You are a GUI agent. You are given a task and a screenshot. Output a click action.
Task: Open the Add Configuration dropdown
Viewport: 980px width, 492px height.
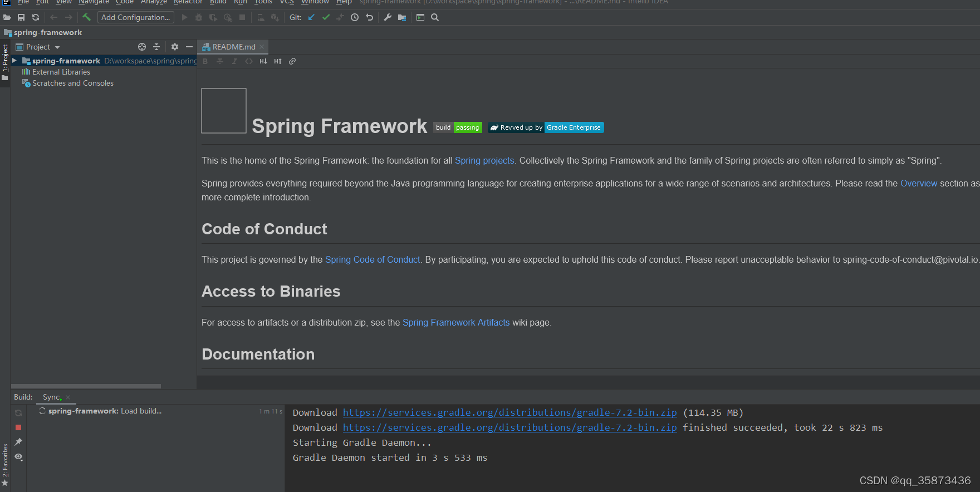[x=136, y=17]
